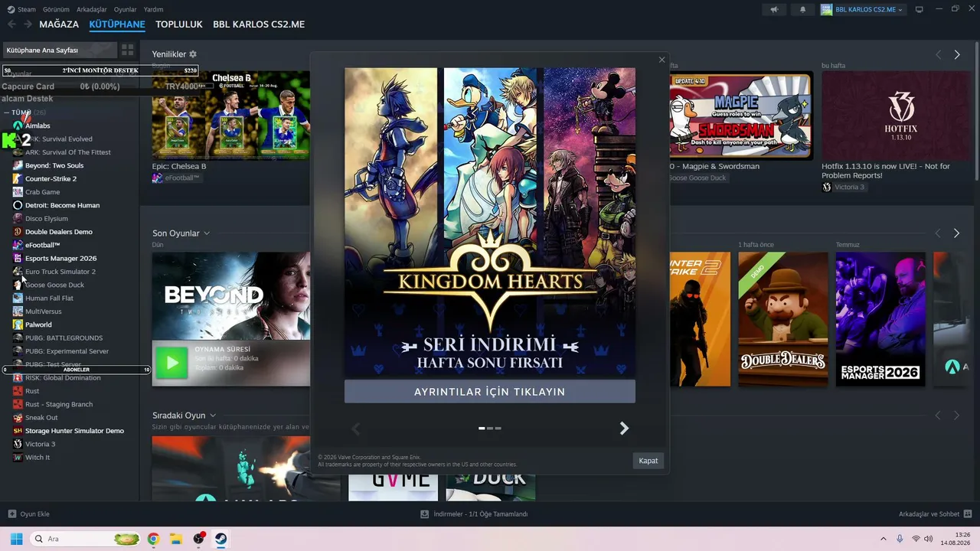This screenshot has height=551, width=980.
Task: Click the Human Fall Flat game icon
Action: (18, 298)
